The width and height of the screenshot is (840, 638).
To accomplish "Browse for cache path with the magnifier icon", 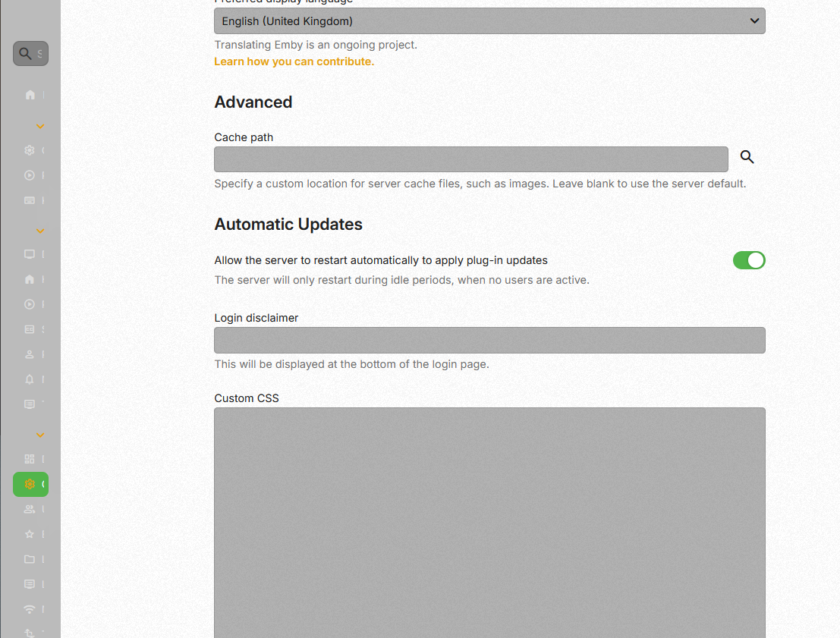I will click(x=747, y=157).
